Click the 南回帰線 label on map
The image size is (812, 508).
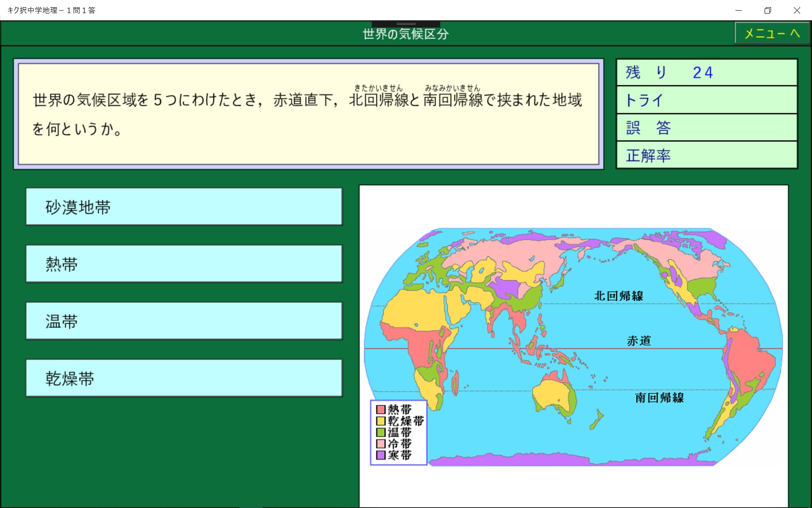[659, 398]
